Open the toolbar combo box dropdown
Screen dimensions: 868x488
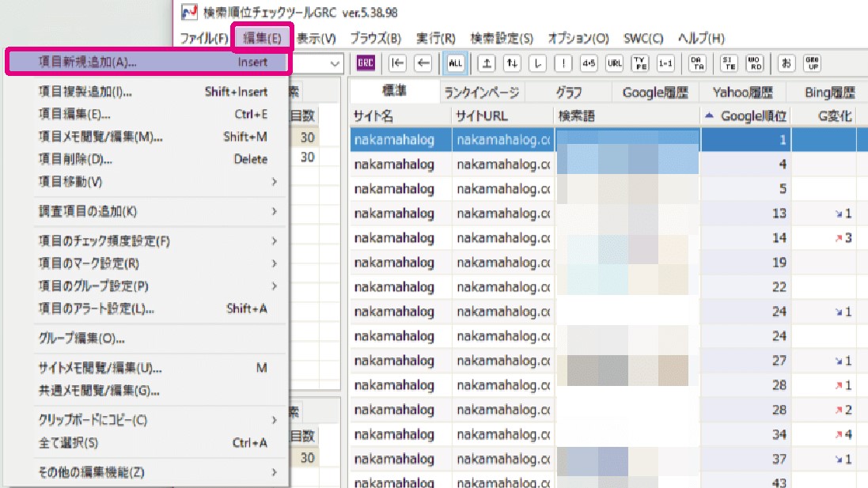coord(335,63)
